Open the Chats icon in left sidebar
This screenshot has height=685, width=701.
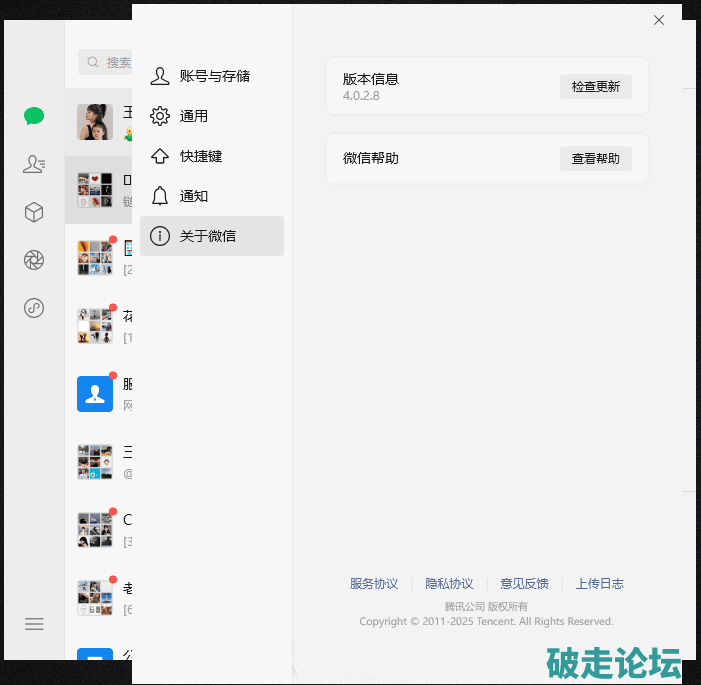click(x=34, y=116)
